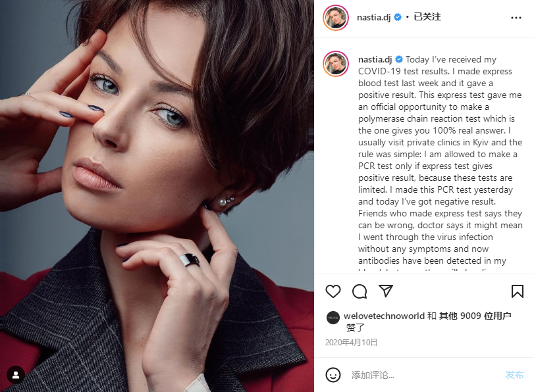Open welovetechnoworld profile link

(384, 316)
